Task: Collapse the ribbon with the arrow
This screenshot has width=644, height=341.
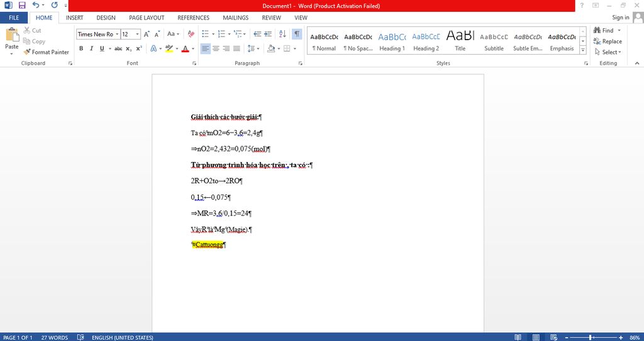Action: (637, 63)
